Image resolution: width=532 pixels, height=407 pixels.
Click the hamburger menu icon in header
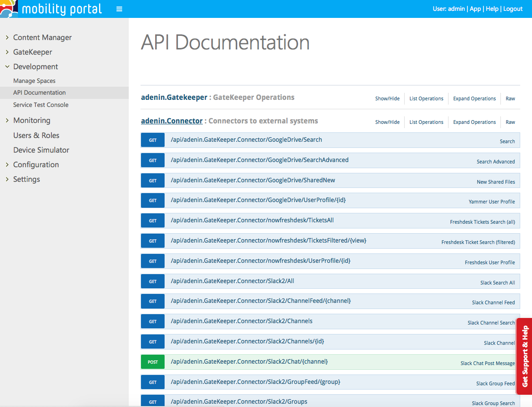(119, 9)
